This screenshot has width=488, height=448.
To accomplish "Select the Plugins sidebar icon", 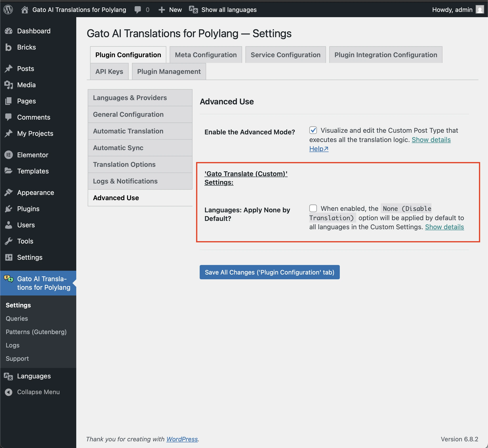I will (9, 209).
